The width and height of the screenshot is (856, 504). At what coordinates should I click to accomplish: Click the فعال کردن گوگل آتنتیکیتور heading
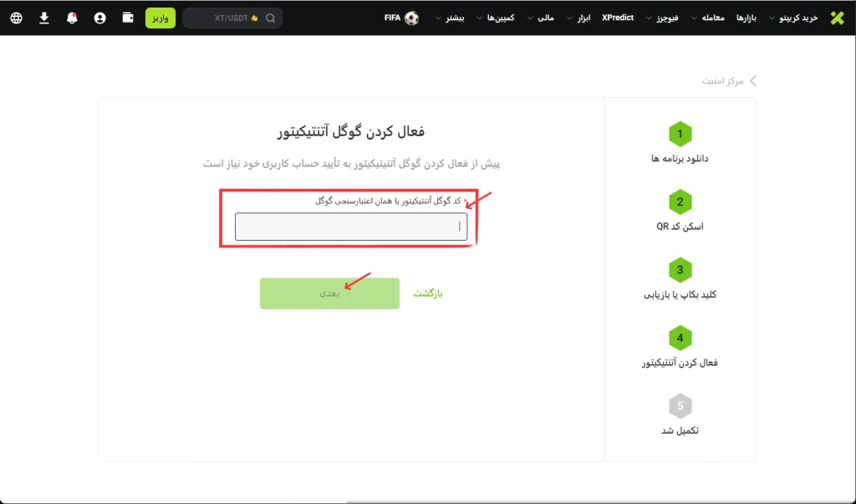[x=351, y=131]
